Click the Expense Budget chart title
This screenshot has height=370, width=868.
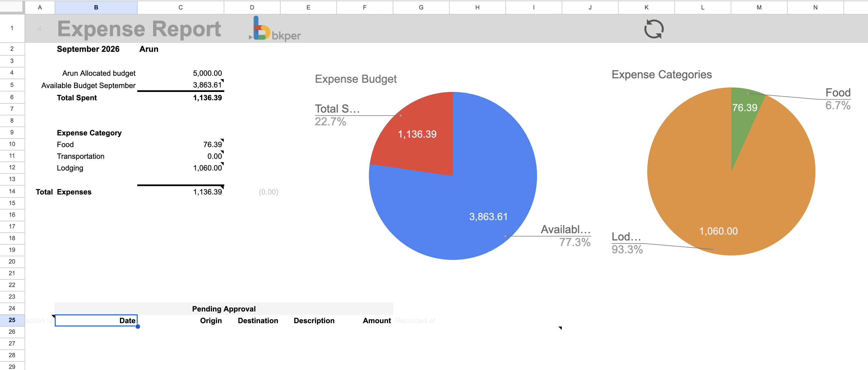[x=356, y=79]
